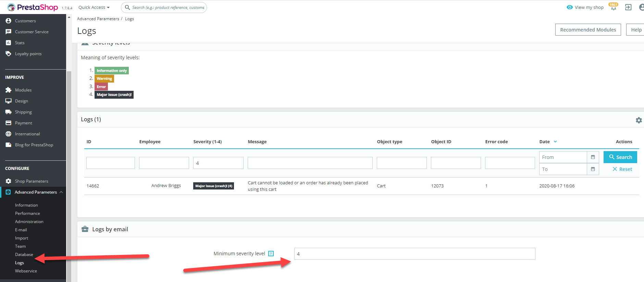Image resolution: width=644 pixels, height=282 pixels.
Task: Click the Object type filter field
Action: tap(402, 163)
